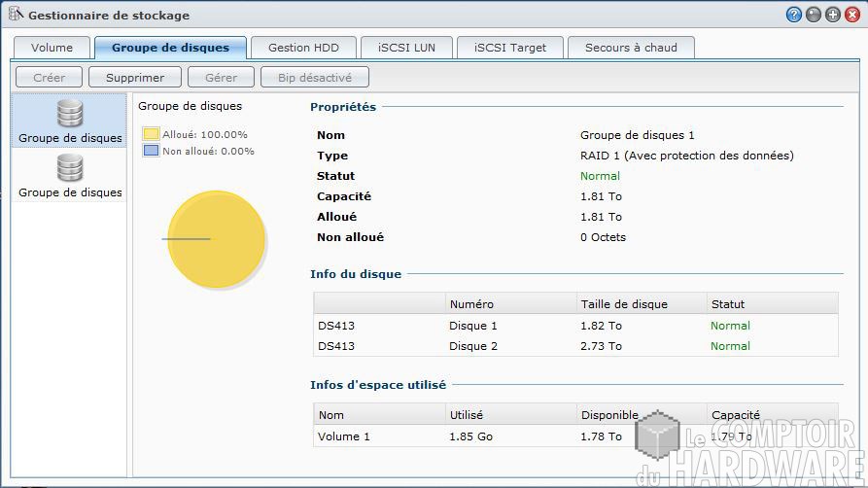
Task: Switch to the Volume tab
Action: tap(52, 48)
